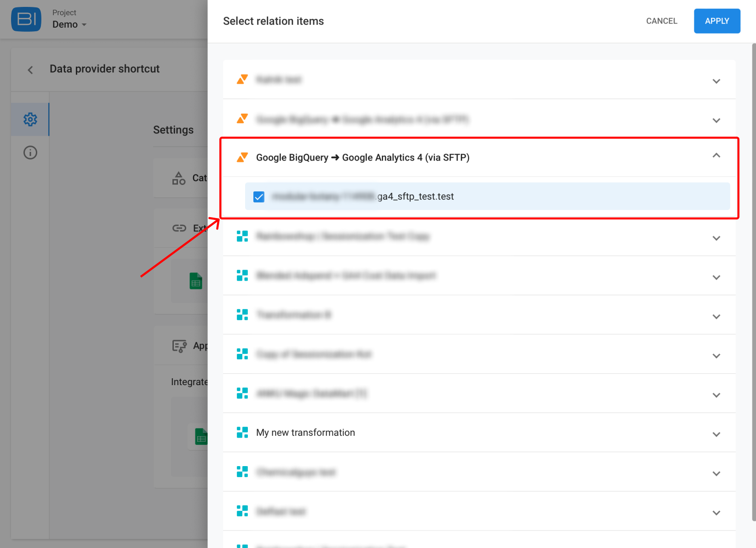Expand the My new transformation row

click(716, 434)
